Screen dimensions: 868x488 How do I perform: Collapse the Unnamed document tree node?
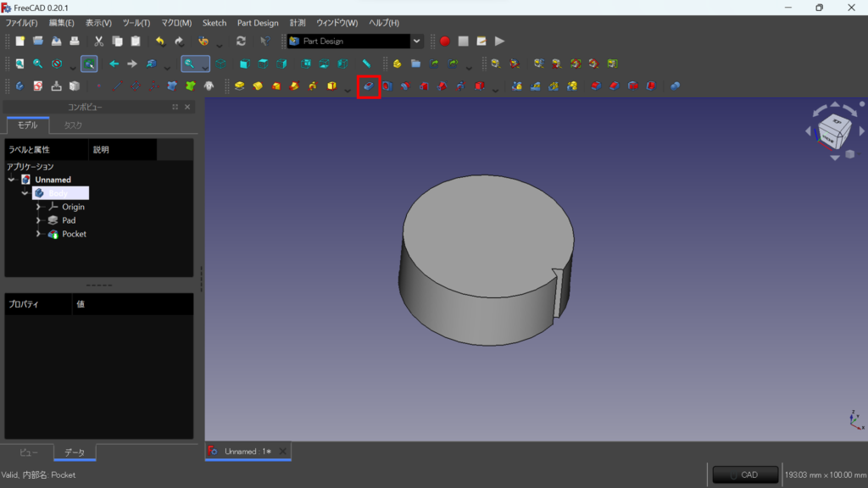(x=11, y=180)
